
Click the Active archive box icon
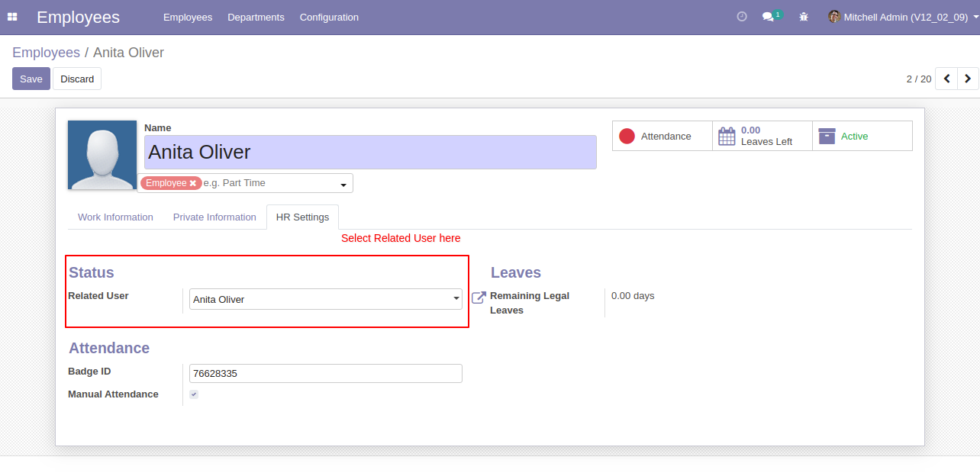tap(827, 136)
